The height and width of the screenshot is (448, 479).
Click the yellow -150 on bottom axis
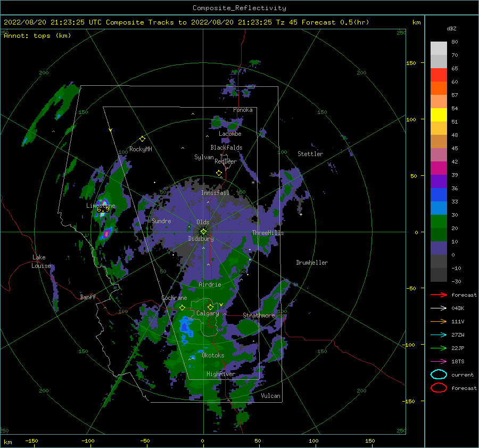tap(31, 441)
